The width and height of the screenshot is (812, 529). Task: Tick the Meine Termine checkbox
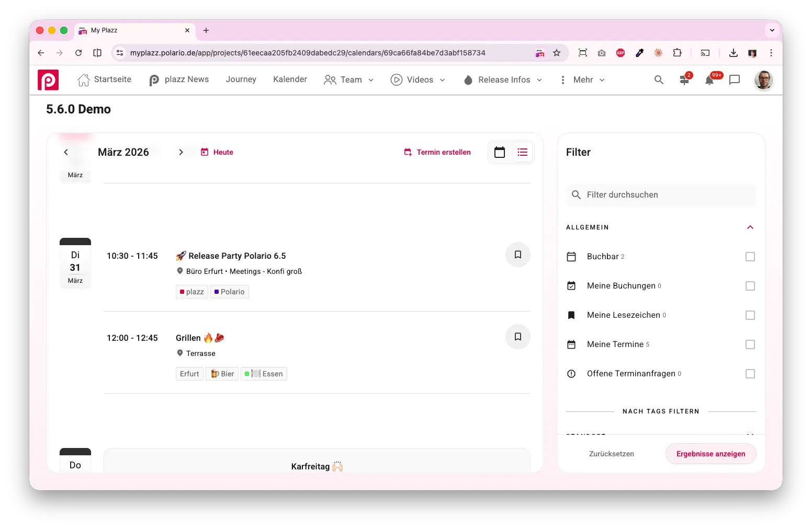tap(750, 344)
